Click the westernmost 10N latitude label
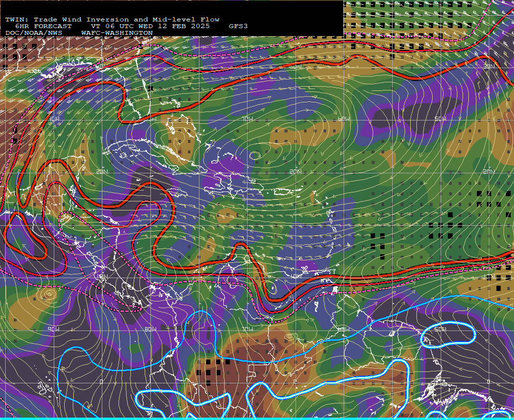Image resolution: width=514 pixels, height=420 pixels. pyautogui.click(x=102, y=277)
